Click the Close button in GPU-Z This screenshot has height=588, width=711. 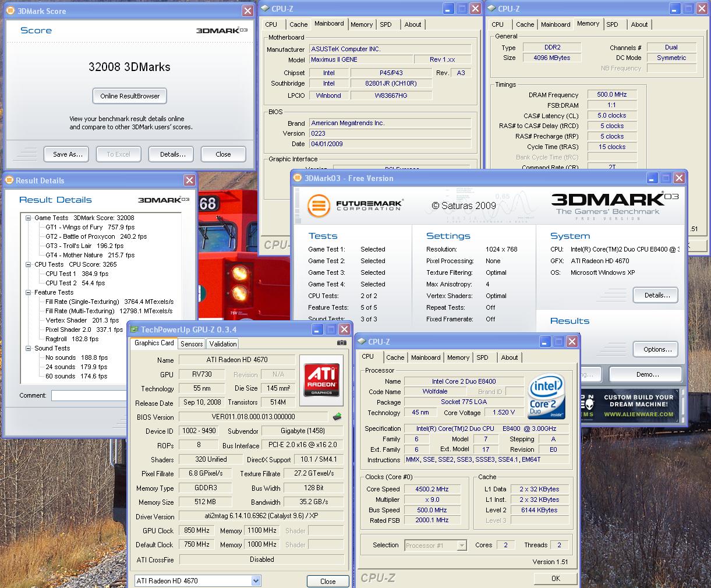tap(328, 581)
